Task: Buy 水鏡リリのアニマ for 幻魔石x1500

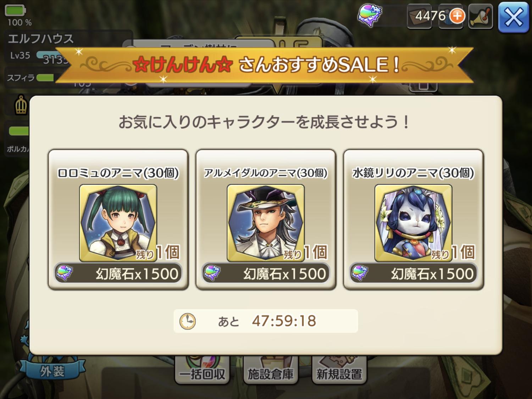Action: [x=413, y=273]
